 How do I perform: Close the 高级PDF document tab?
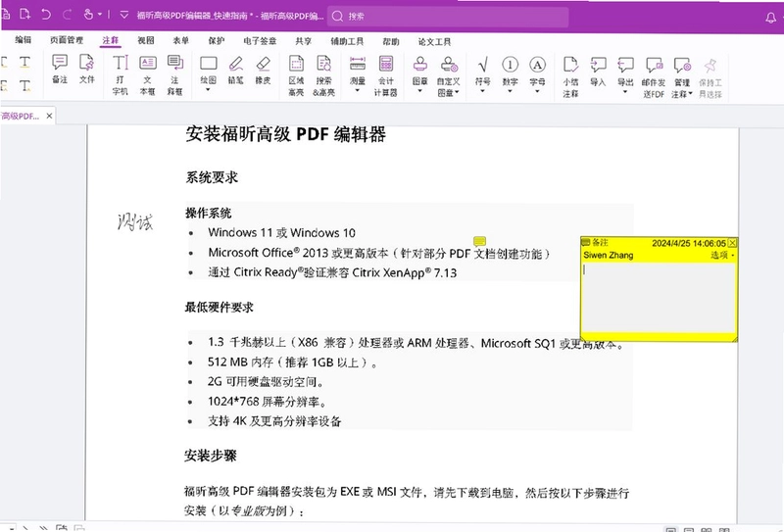coord(49,116)
